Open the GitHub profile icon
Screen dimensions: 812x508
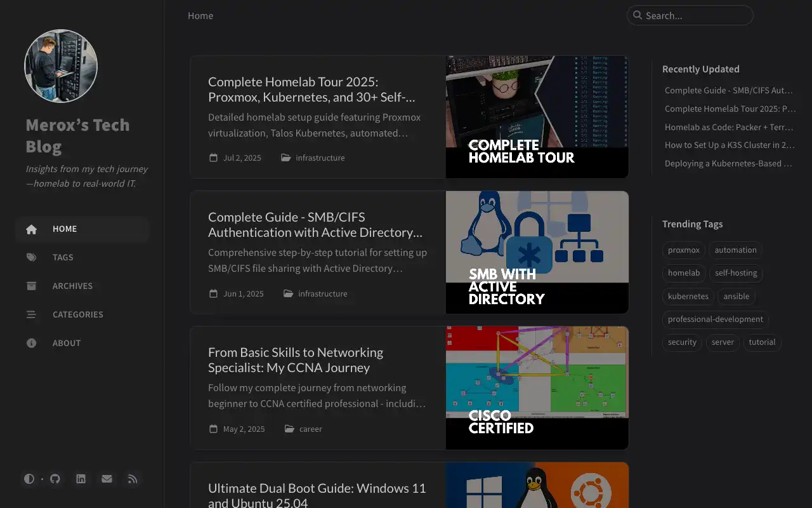coord(55,479)
